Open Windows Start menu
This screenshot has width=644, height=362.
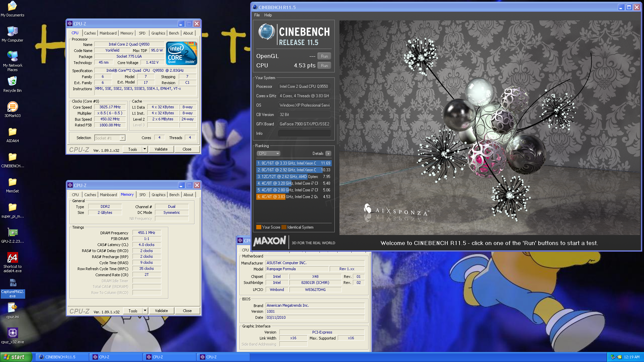point(16,357)
